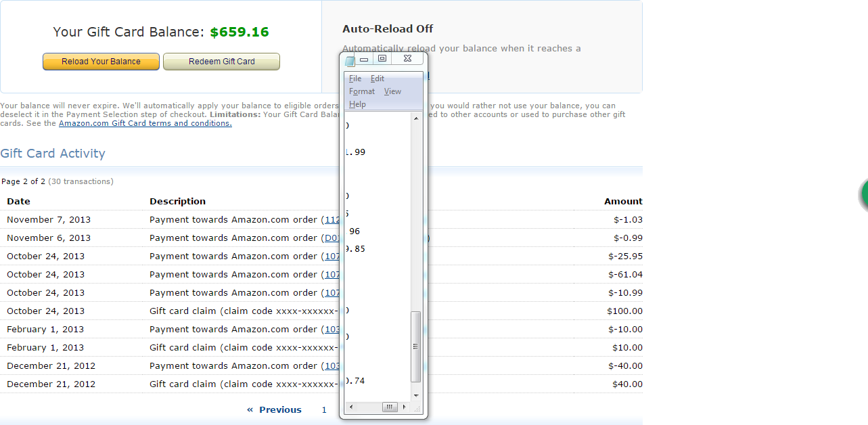Image resolution: width=868 pixels, height=425 pixels.
Task: Click the Description column header
Action: pyautogui.click(x=178, y=201)
